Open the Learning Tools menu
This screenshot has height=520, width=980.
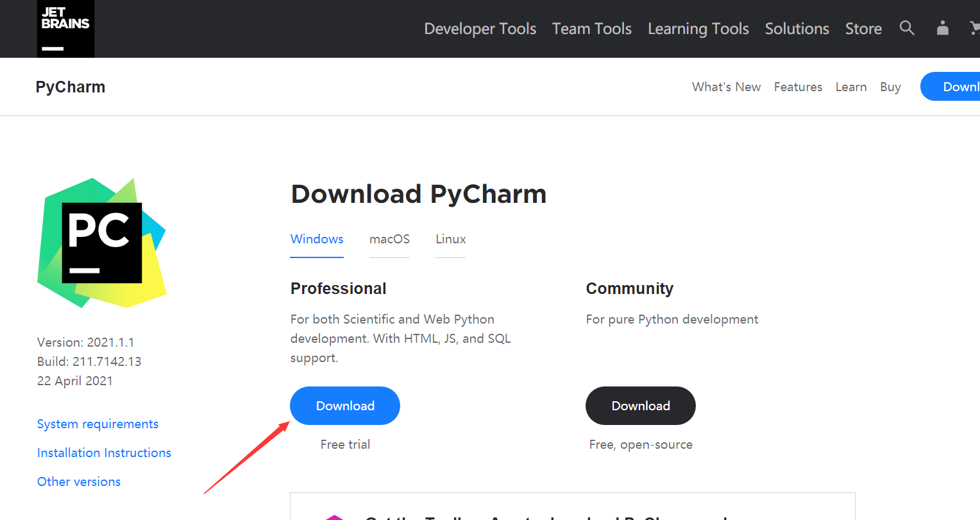pyautogui.click(x=698, y=29)
